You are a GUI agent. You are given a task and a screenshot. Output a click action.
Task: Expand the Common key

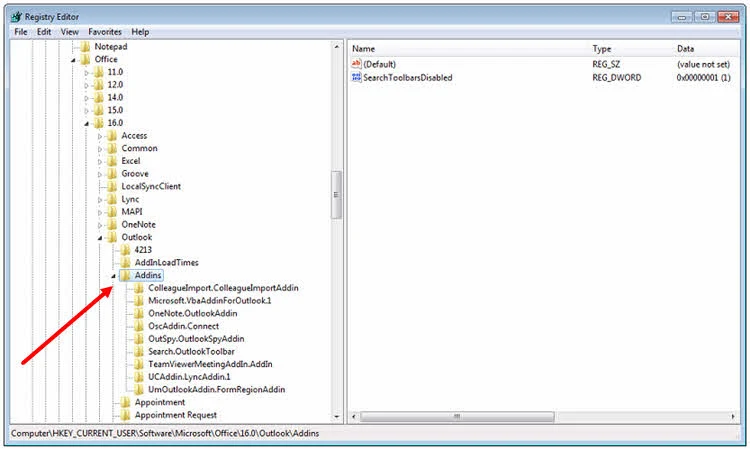point(100,149)
